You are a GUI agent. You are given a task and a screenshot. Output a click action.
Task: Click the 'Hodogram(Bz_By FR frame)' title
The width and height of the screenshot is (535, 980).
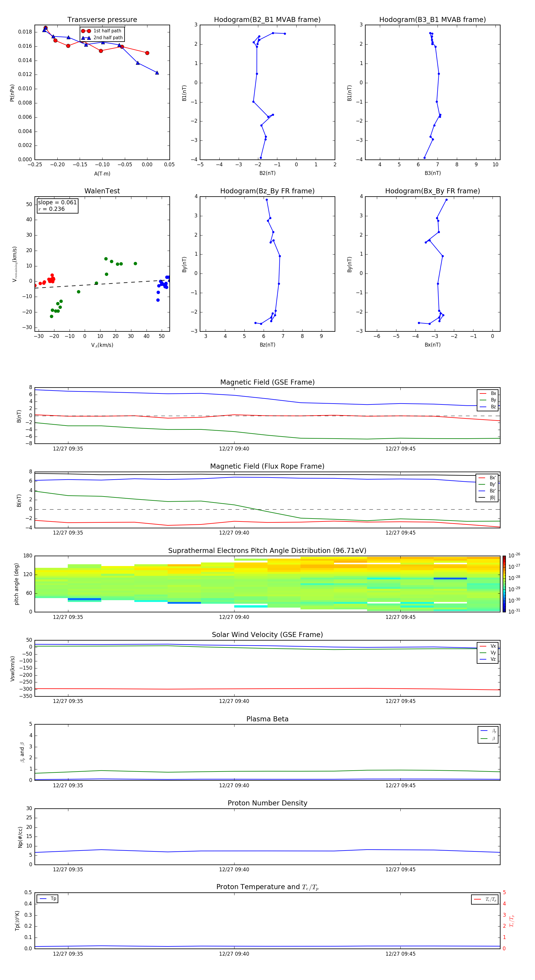267,191
